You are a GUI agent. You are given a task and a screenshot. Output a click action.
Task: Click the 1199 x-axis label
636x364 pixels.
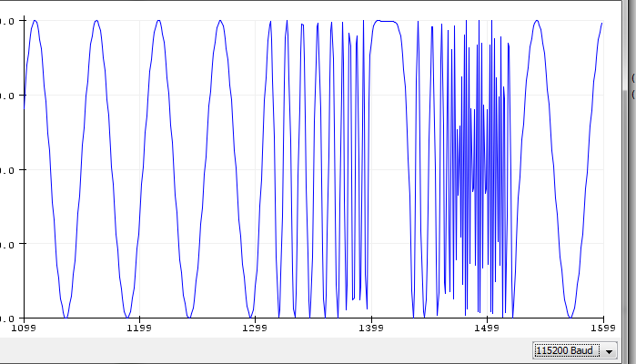coord(139,328)
